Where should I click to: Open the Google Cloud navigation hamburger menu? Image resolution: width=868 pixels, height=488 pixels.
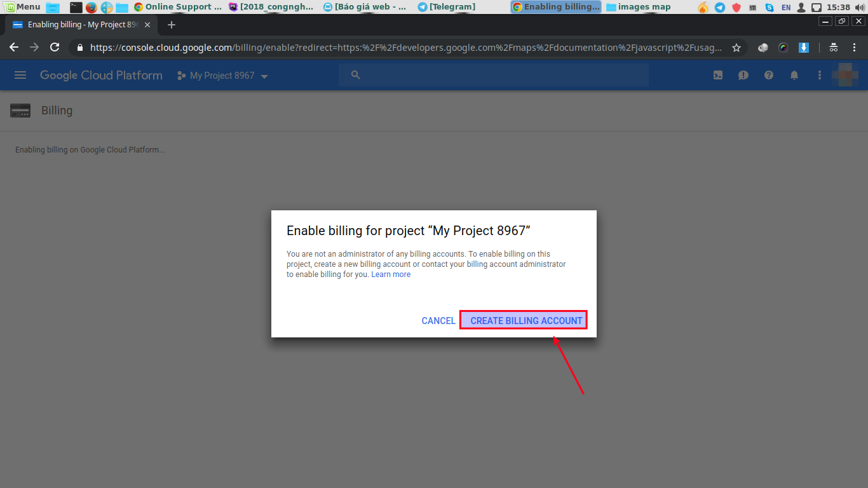point(20,75)
